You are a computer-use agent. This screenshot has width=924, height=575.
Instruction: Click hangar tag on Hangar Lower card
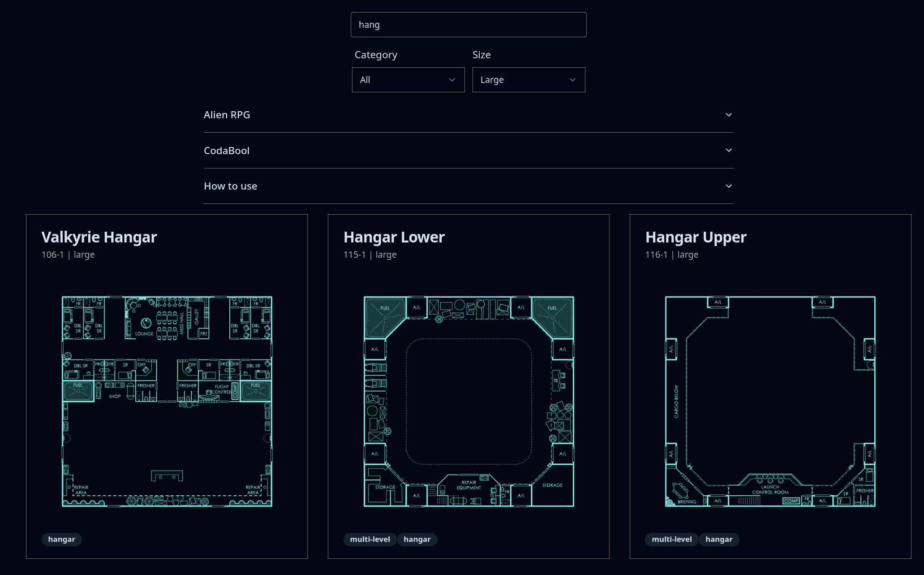pyautogui.click(x=417, y=539)
